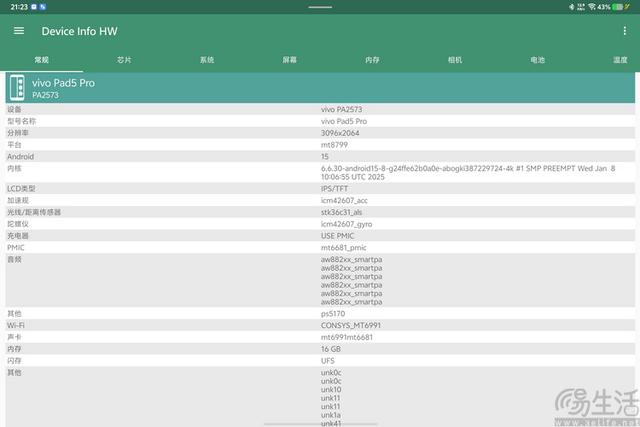Image resolution: width=640 pixels, height=427 pixels.
Task: Select the PMIC row label
Action: (16, 248)
